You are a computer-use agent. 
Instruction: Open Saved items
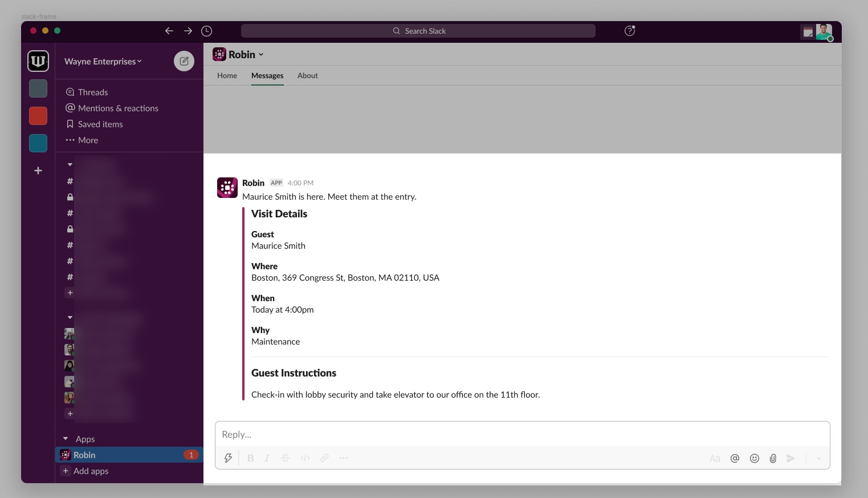(x=94, y=124)
